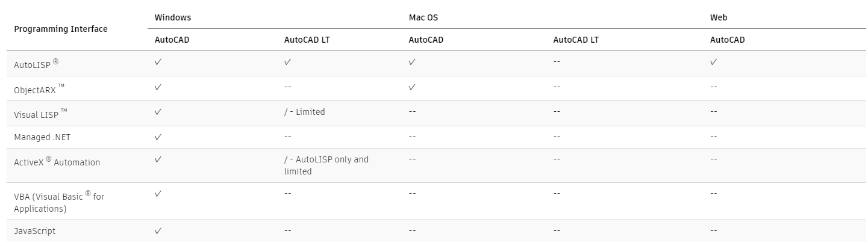Click the ObjectARX checkmark under Mac OS AutoCAD
Viewport: 868px width, 246px height.
(412, 87)
